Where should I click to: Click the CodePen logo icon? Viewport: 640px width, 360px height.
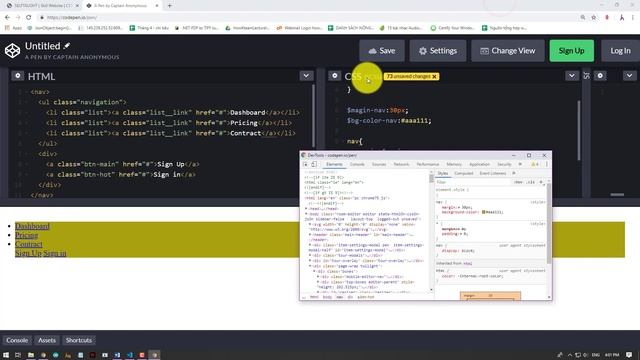click(12, 51)
